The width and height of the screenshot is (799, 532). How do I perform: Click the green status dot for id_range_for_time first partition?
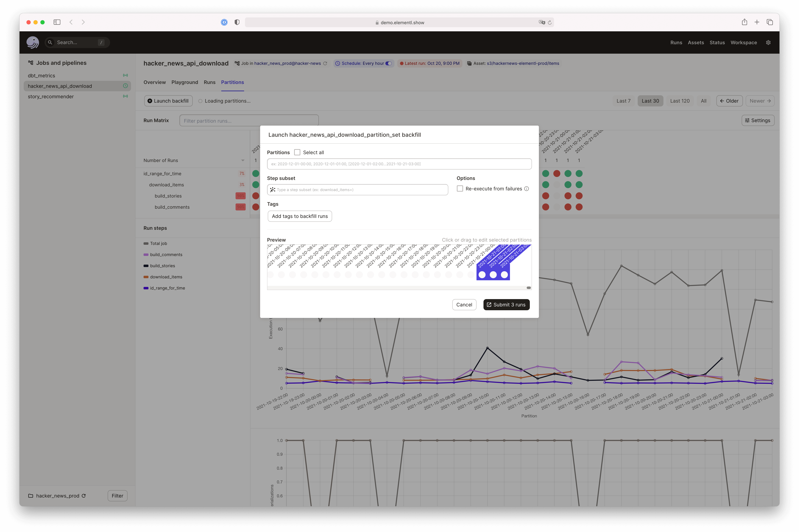click(x=255, y=173)
